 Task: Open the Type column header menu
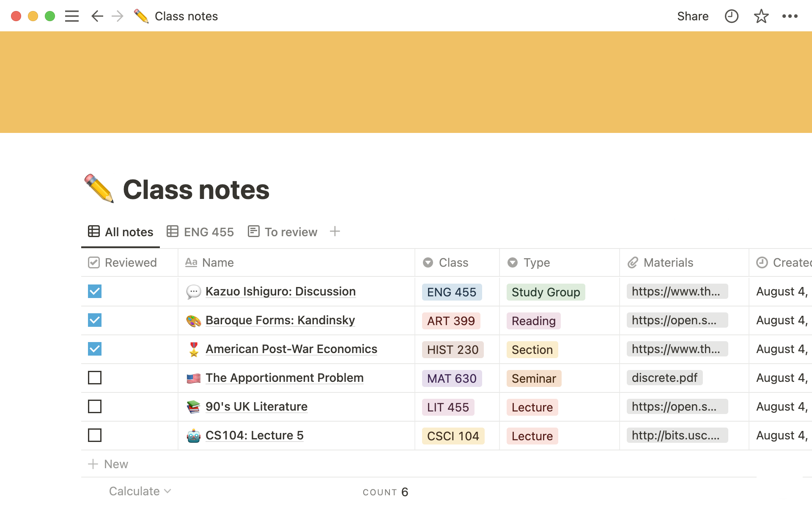pos(536,262)
